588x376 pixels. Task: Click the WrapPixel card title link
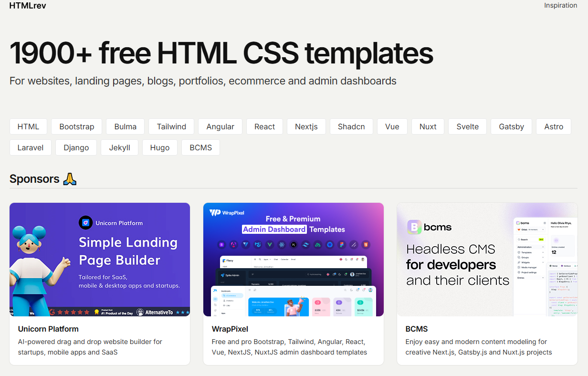230,329
